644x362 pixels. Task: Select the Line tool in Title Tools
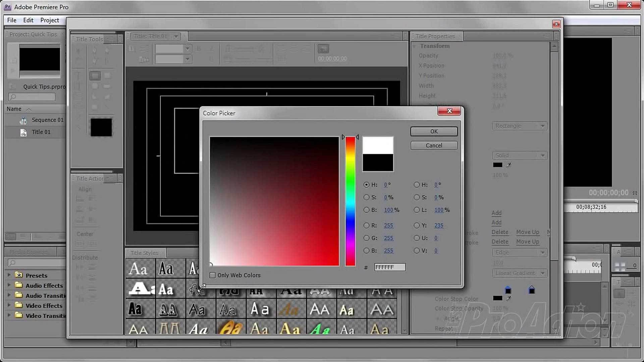107,107
